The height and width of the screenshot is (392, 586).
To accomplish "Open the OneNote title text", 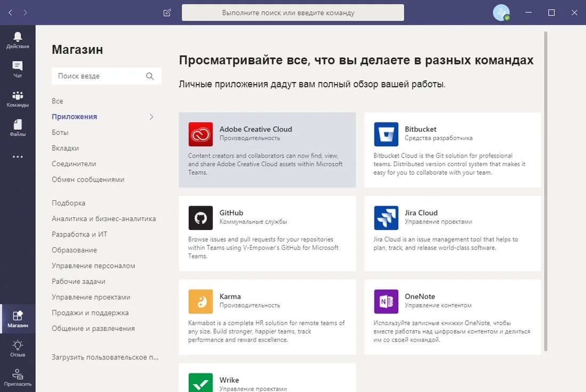I will pyautogui.click(x=420, y=296).
